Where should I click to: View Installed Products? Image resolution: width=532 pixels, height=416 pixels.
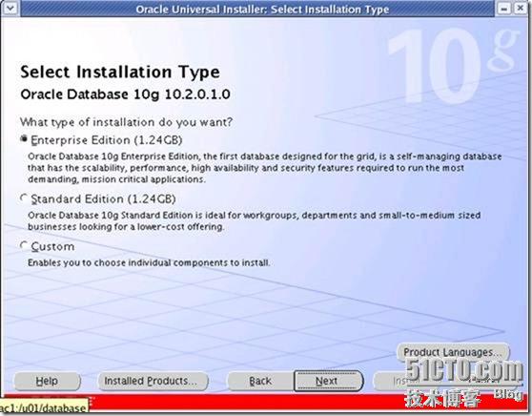point(153,381)
